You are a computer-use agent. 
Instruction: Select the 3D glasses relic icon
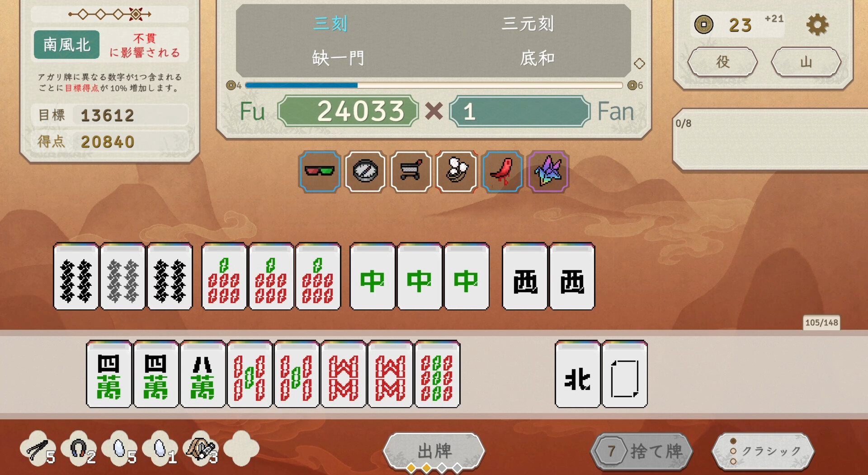coord(320,171)
